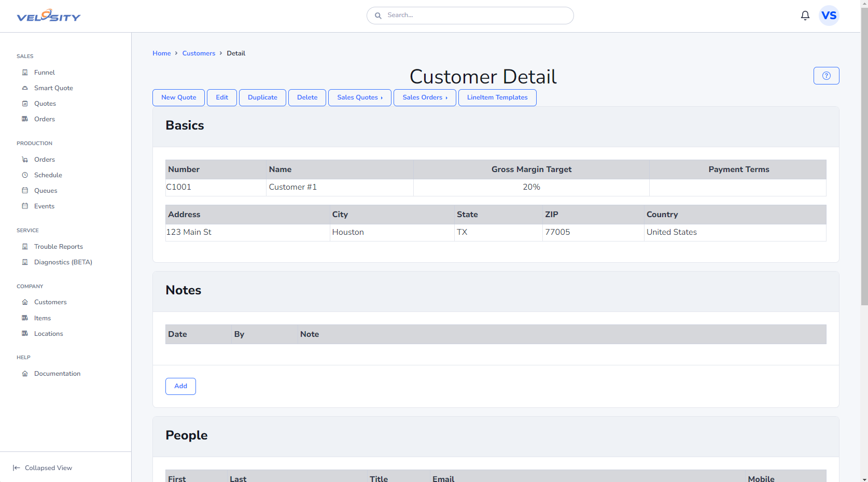868x482 pixels.
Task: Click the Velosity logo
Action: [49, 16]
